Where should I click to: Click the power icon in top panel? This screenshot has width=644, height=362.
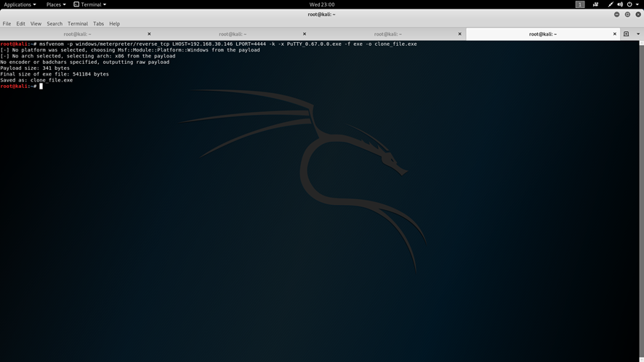[629, 4]
